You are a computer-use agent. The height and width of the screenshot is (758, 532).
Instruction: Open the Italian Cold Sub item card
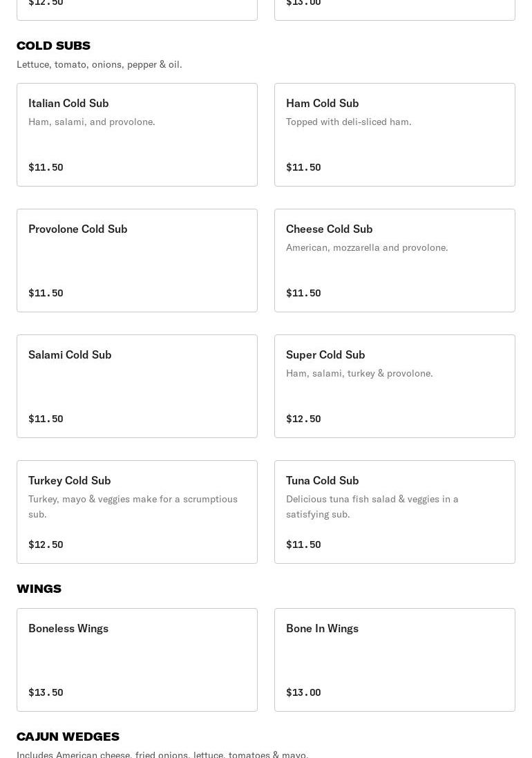point(137,135)
